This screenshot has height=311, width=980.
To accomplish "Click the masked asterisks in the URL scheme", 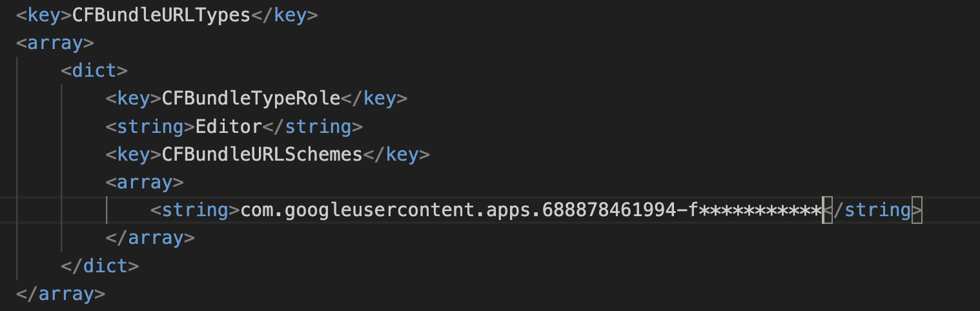I will 760,210.
